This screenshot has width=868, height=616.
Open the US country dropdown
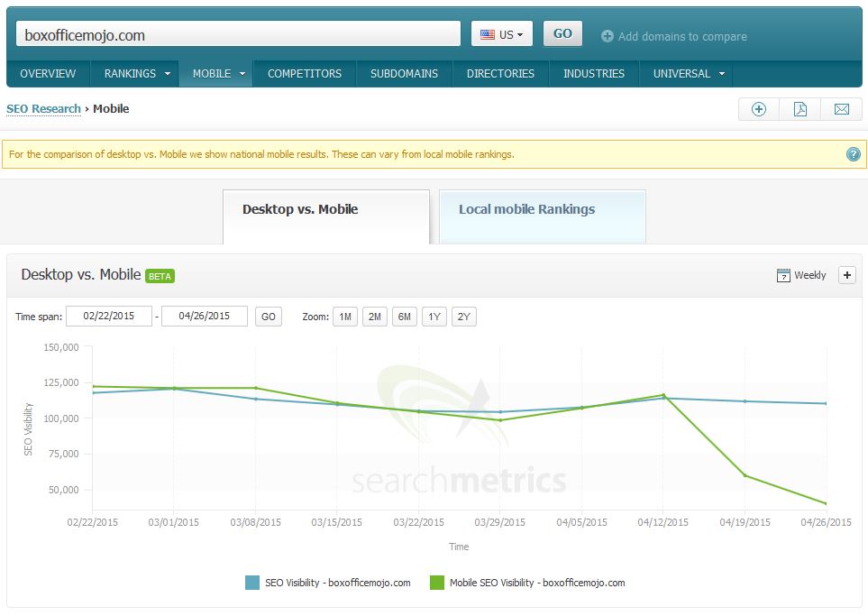coord(502,34)
